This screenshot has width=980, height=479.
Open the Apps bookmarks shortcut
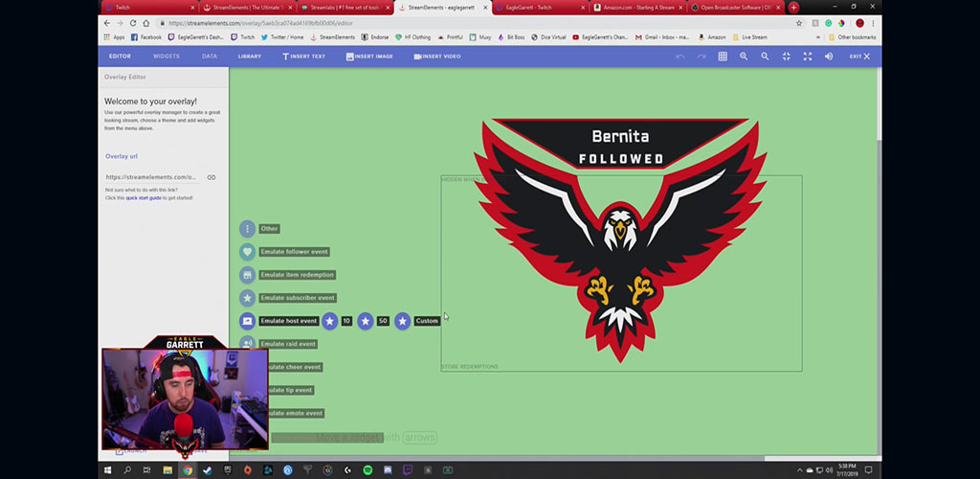(x=115, y=37)
